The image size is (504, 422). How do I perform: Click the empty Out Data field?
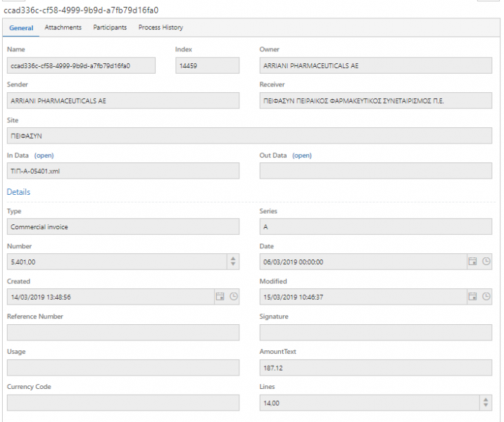click(x=376, y=171)
